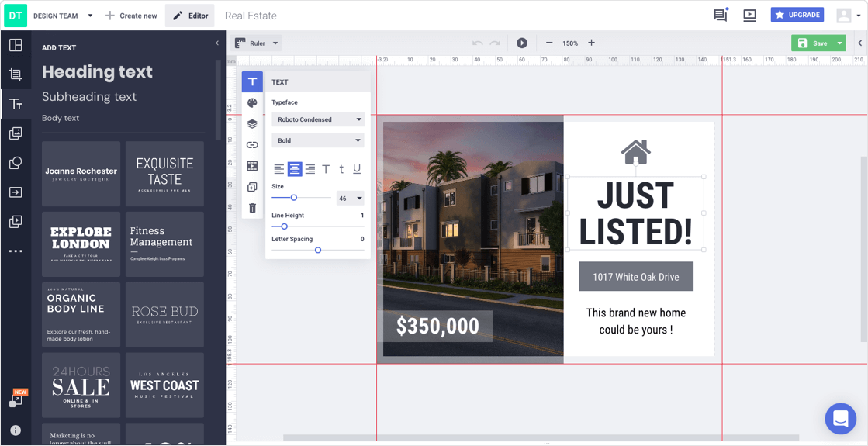The image size is (868, 446).
Task: Choose the Joanne Rochester text template
Action: [81, 174]
